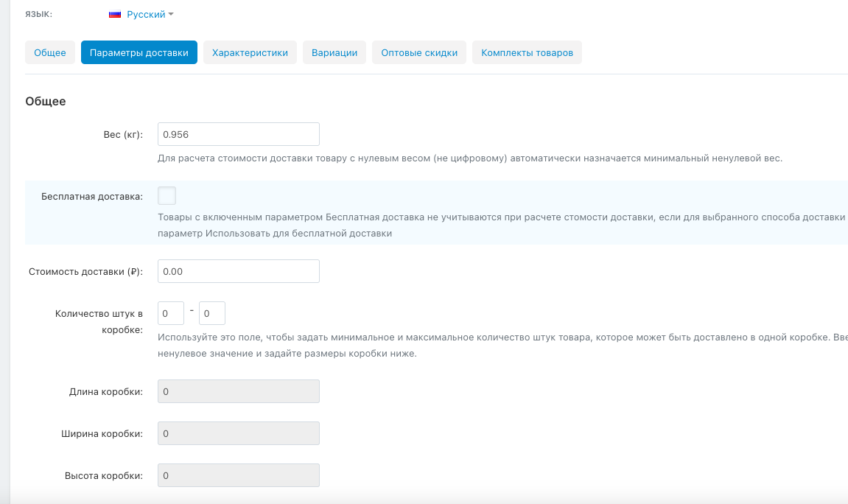This screenshot has height=504, width=848.
Task: Click the Вес (кг) label
Action: pos(123,134)
